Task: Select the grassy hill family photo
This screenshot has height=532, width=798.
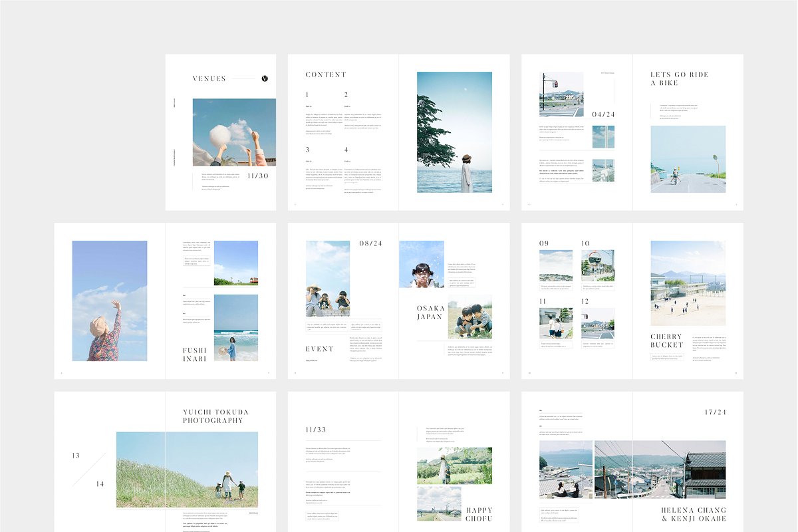Action: click(187, 469)
